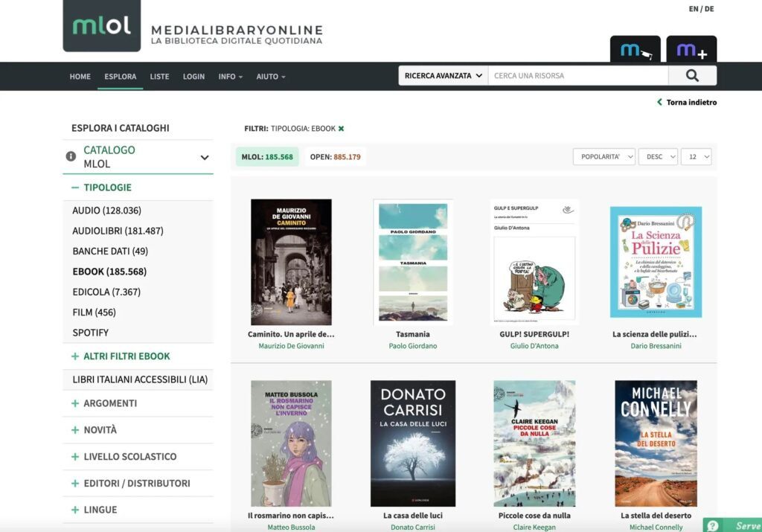Open the POPOLARITA' sort dropdown

(x=603, y=156)
